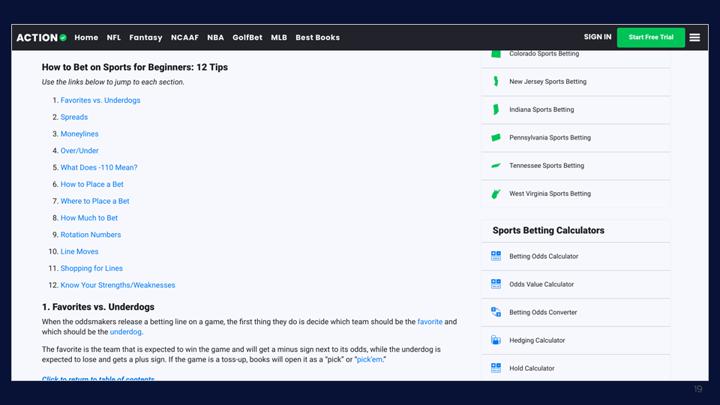Click the 'pick'em' link in paragraph
720x405 pixels.
(x=370, y=360)
